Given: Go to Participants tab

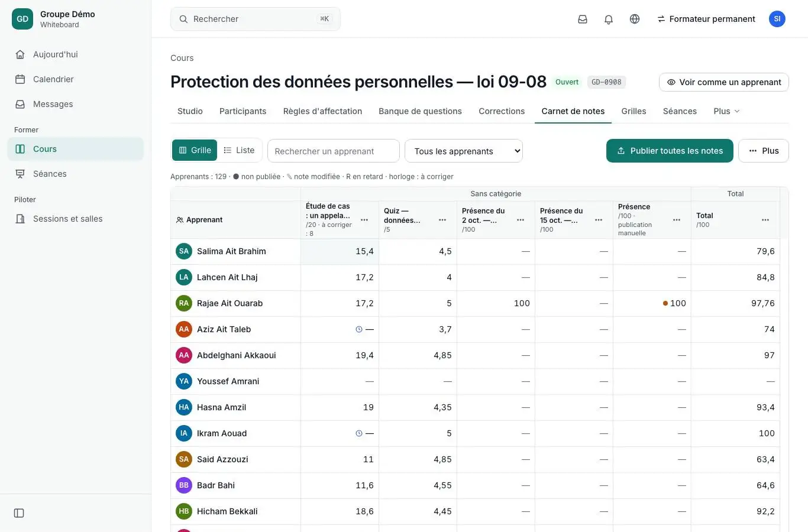Looking at the screenshot, I should pyautogui.click(x=243, y=111).
